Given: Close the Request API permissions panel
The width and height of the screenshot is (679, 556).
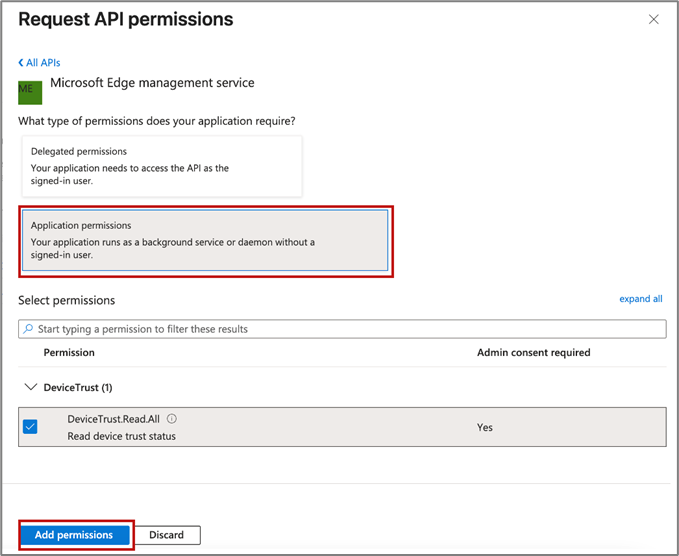Looking at the screenshot, I should (x=654, y=20).
